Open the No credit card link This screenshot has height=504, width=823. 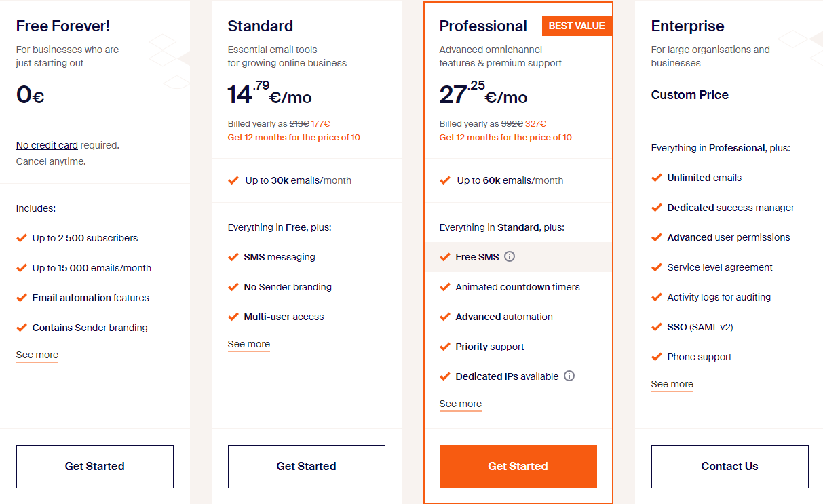coord(47,145)
